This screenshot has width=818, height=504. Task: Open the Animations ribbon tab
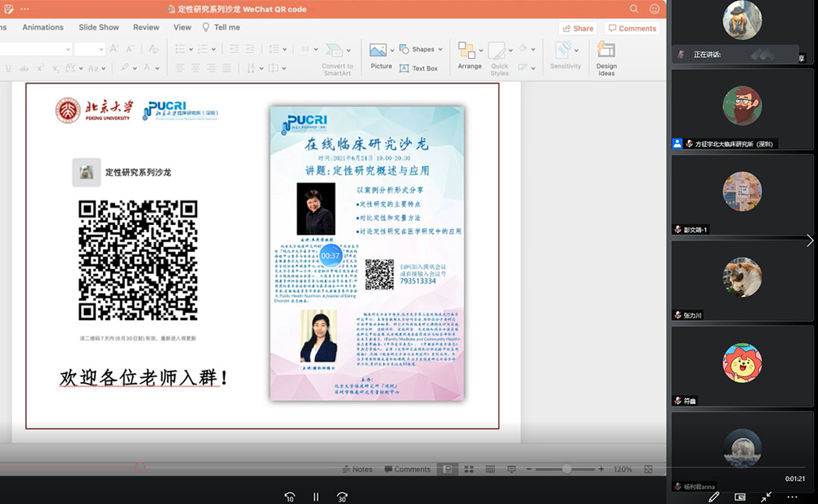[43, 27]
